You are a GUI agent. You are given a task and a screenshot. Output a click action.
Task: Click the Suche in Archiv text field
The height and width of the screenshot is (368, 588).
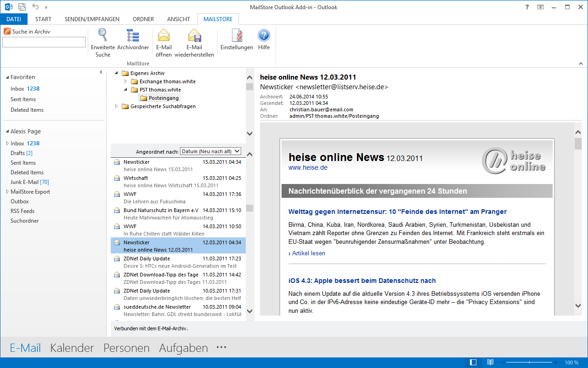44,42
